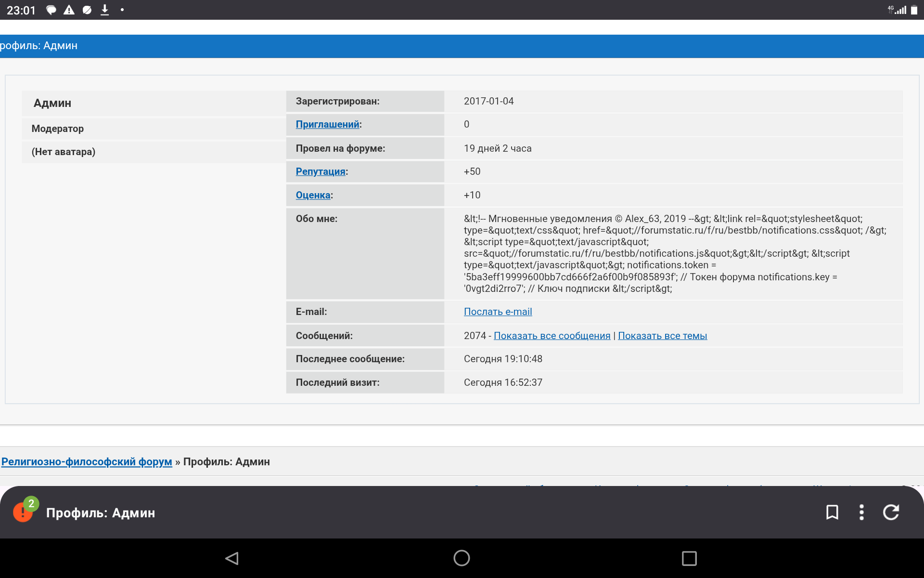Viewport: 924px width, 578px height.
Task: Tap the page title Профиль: Админ in address bar
Action: pos(100,513)
